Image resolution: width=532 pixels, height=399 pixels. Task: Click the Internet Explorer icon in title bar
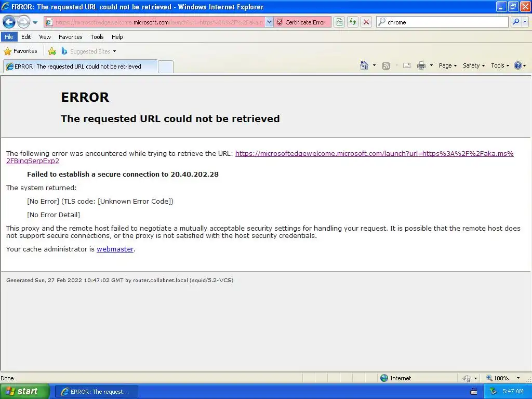coord(5,6)
